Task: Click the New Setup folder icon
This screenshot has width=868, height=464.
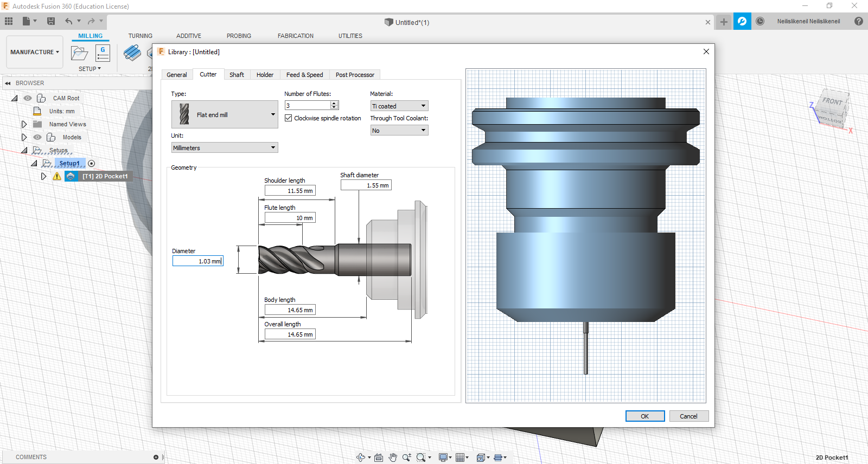Action: coord(79,53)
